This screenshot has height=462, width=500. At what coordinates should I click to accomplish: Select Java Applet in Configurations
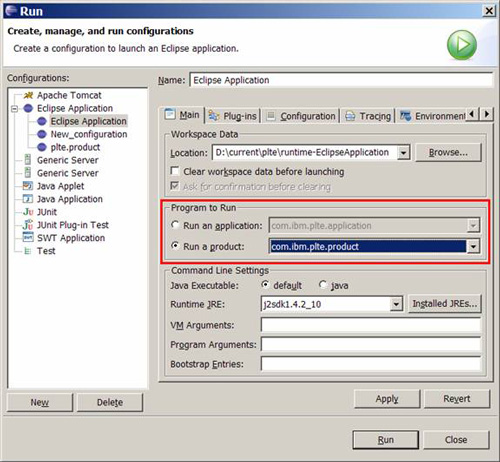(x=61, y=186)
